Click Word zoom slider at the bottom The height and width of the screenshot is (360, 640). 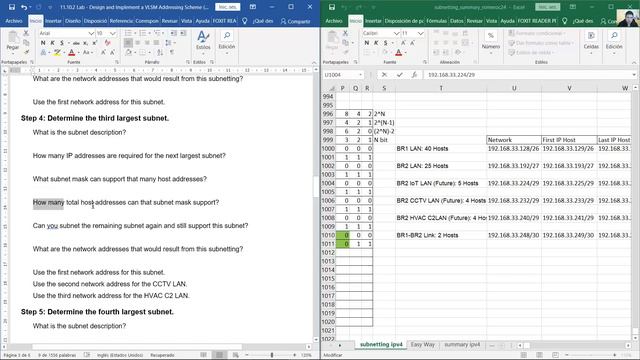(272, 355)
